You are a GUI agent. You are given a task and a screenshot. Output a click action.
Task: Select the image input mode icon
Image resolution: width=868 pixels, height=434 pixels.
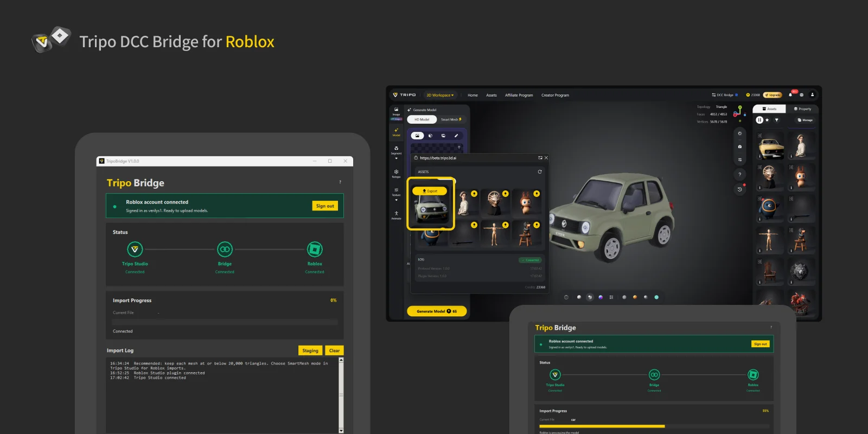[417, 136]
